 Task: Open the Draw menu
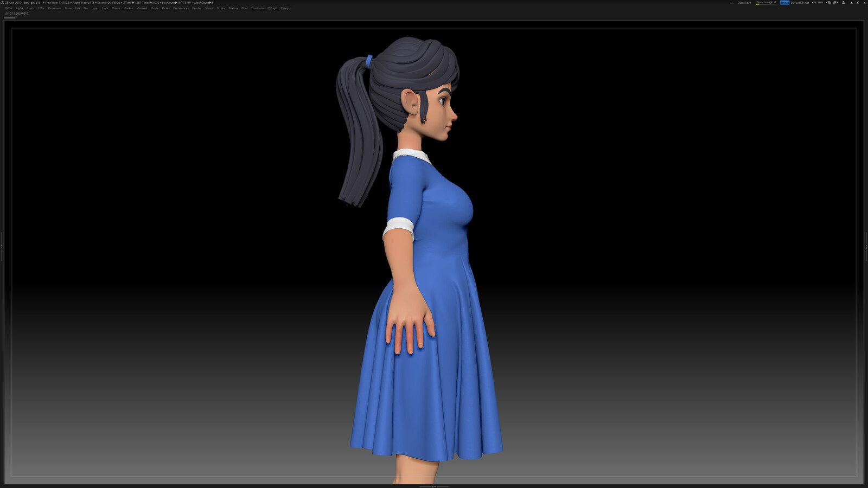(x=68, y=8)
